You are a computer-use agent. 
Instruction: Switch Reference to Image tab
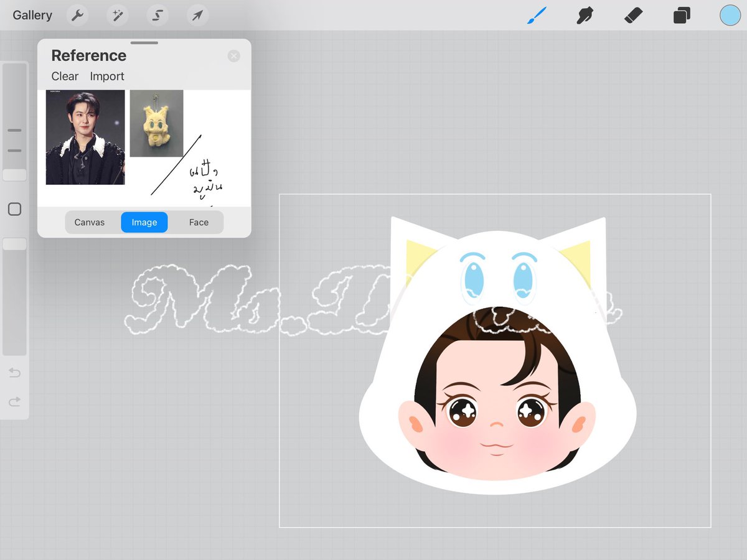click(x=144, y=222)
